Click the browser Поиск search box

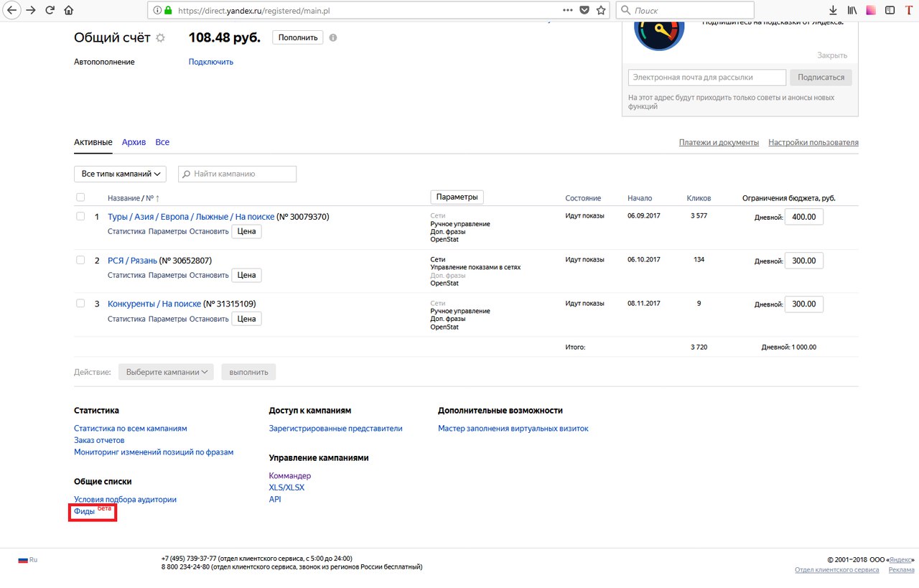click(x=686, y=10)
